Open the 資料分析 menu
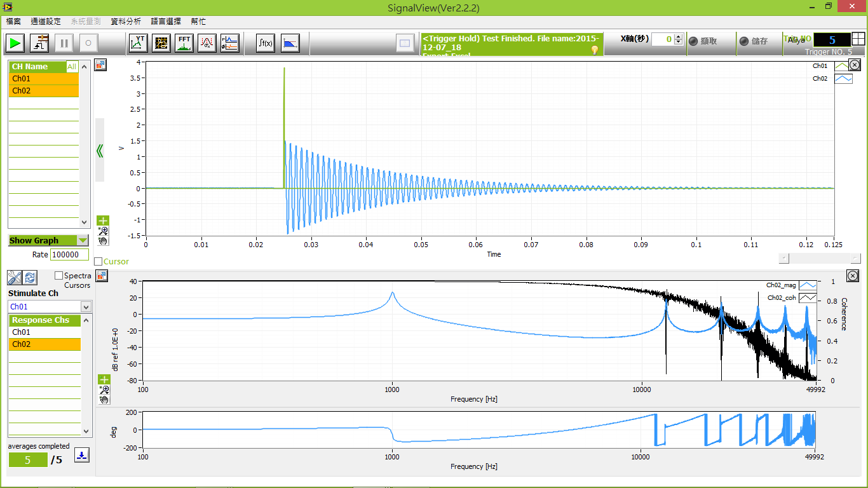Viewport: 868px width, 488px height. [126, 22]
